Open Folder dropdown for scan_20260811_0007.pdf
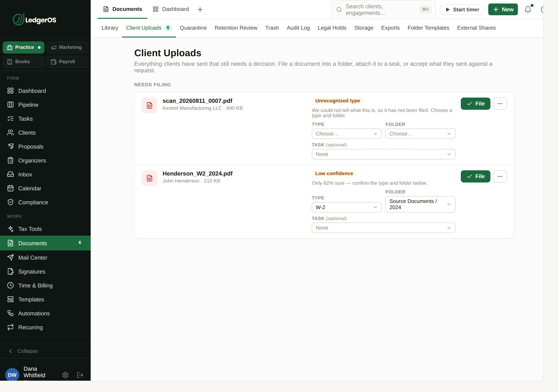558x392 pixels. (x=420, y=134)
